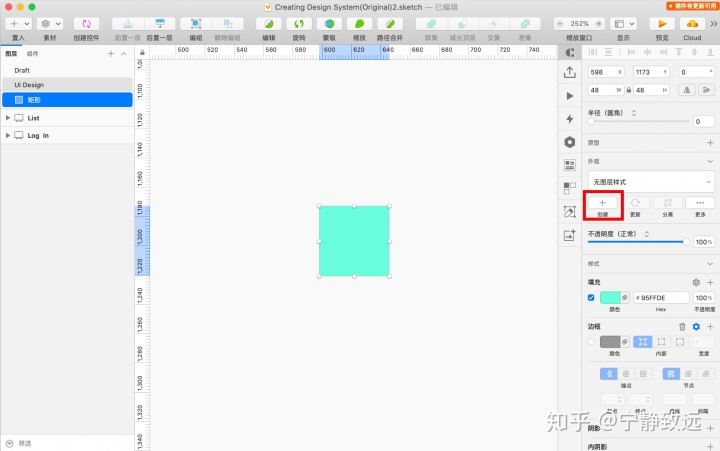This screenshot has height=451, width=720.
Task: Open border settings blue gear icon
Action: click(696, 327)
